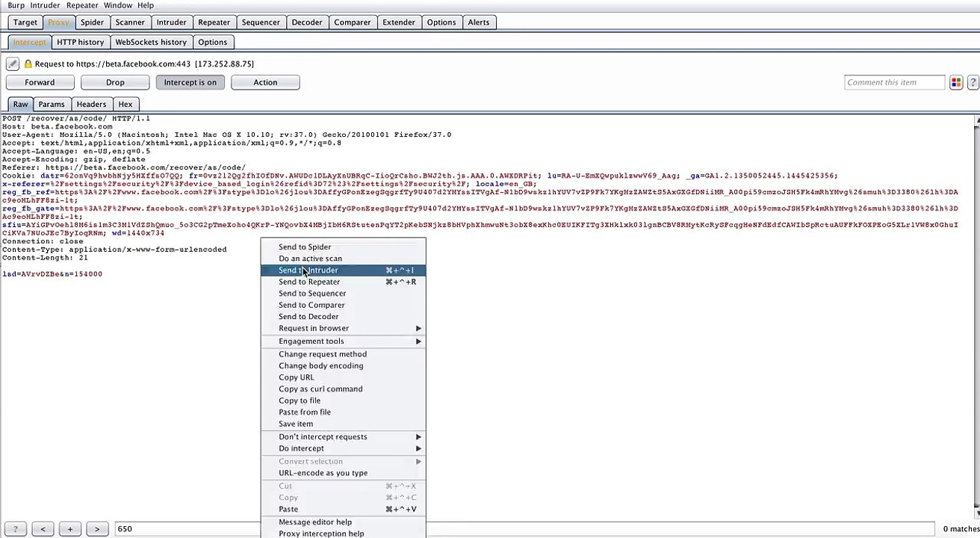This screenshot has height=538, width=980.
Task: Open Message editor help
Action: (343, 522)
